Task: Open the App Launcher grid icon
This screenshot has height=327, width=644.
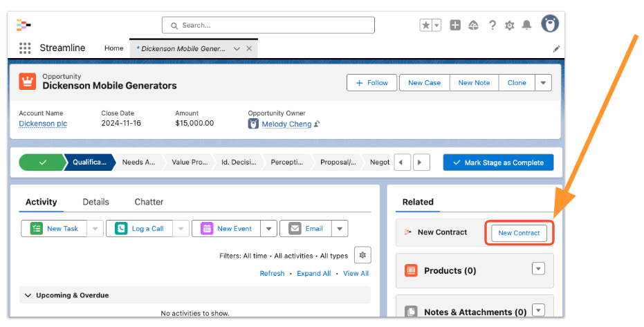Action: 25,48
